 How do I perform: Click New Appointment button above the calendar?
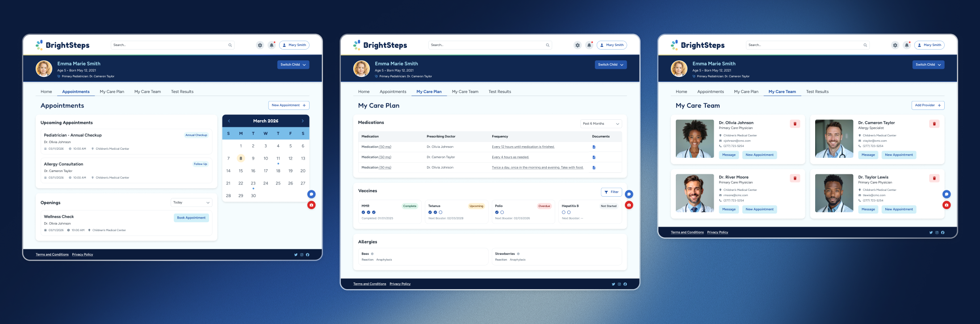(289, 105)
